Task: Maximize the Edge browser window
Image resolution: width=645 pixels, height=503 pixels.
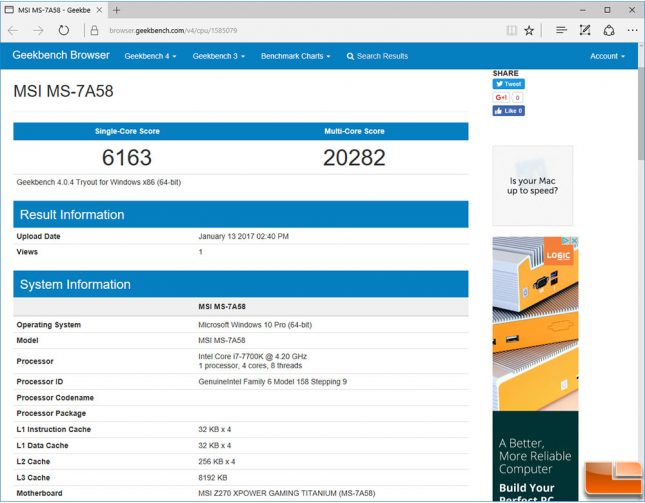Action: pos(607,10)
